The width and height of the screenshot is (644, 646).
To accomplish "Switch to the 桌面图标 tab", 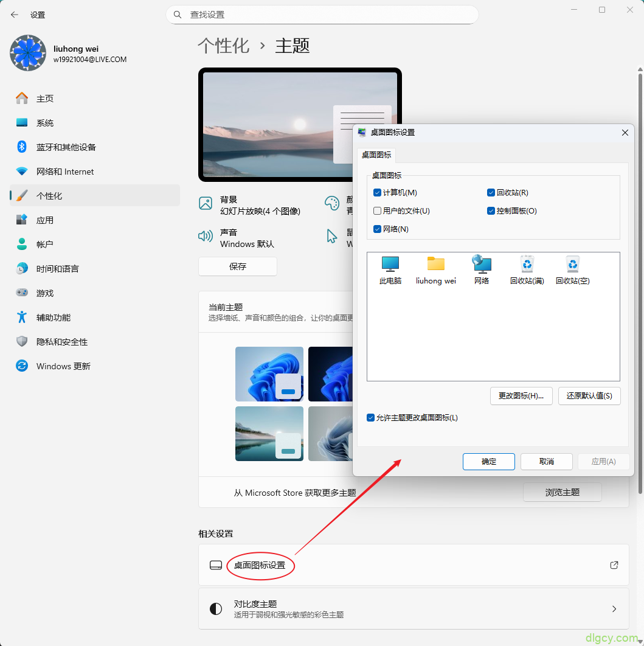I will pyautogui.click(x=376, y=155).
